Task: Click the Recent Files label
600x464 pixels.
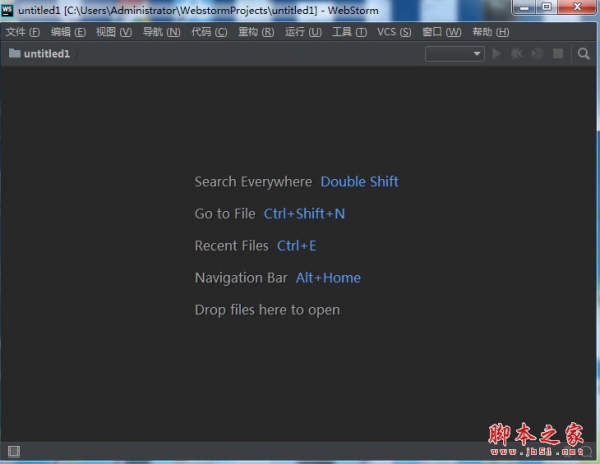Action: pyautogui.click(x=232, y=246)
